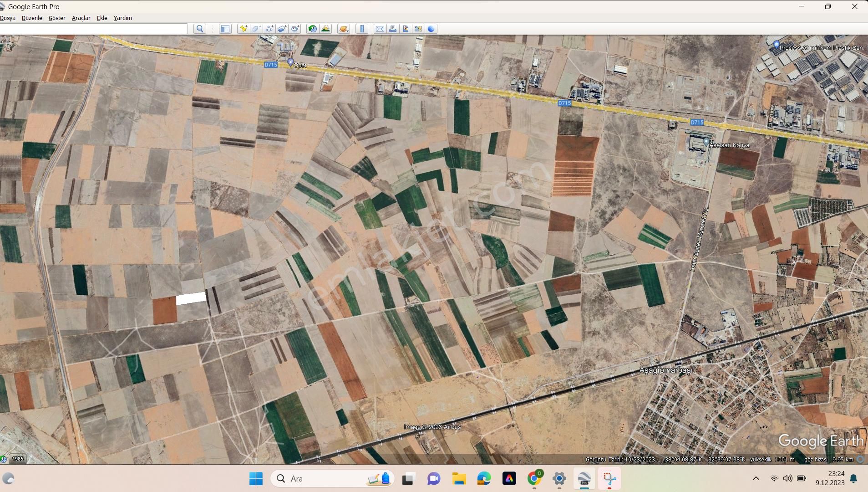Click the battery tray icon

click(802, 478)
